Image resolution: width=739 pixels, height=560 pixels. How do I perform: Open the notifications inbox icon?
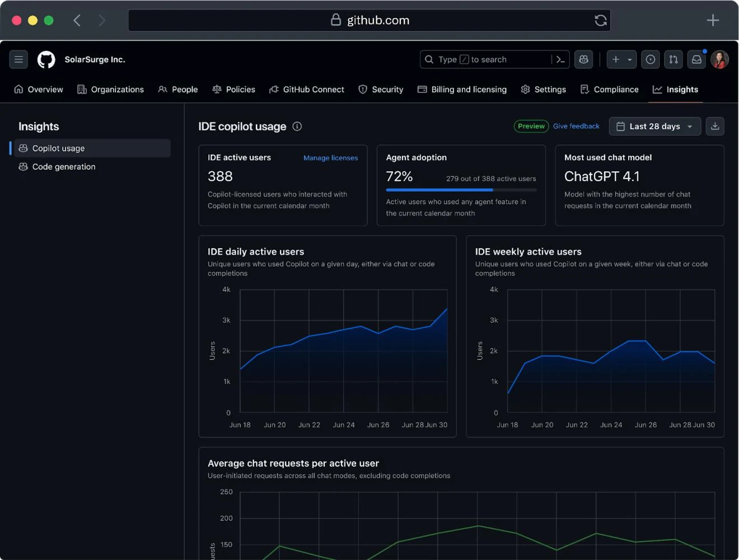[x=696, y=59]
